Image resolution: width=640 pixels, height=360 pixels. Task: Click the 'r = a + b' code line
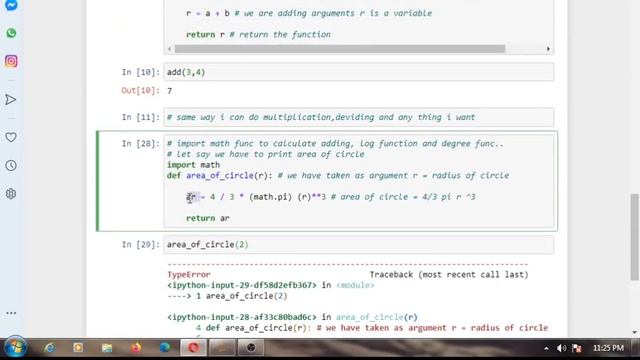208,13
